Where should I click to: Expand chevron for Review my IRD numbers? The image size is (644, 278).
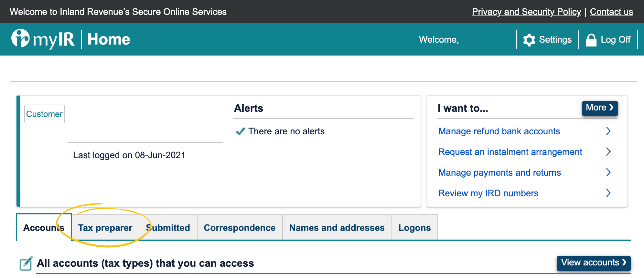point(608,193)
